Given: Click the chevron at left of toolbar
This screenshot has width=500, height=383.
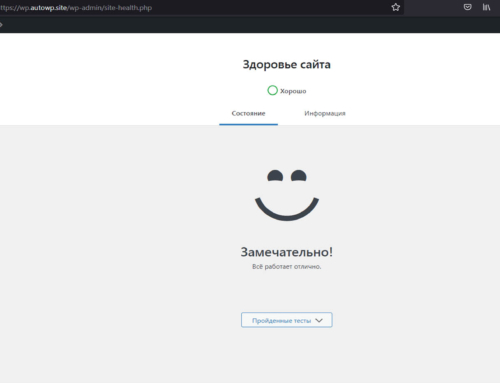Looking at the screenshot, I should (x=1, y=25).
